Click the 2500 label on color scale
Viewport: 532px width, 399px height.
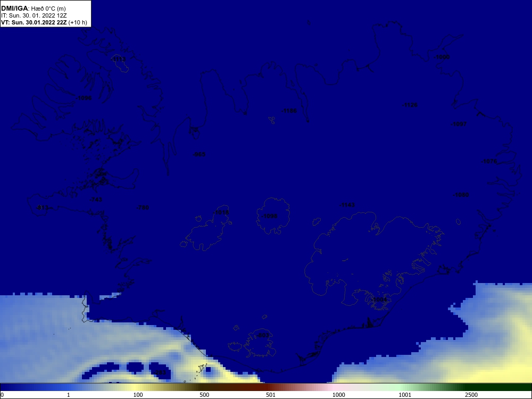[471, 395]
